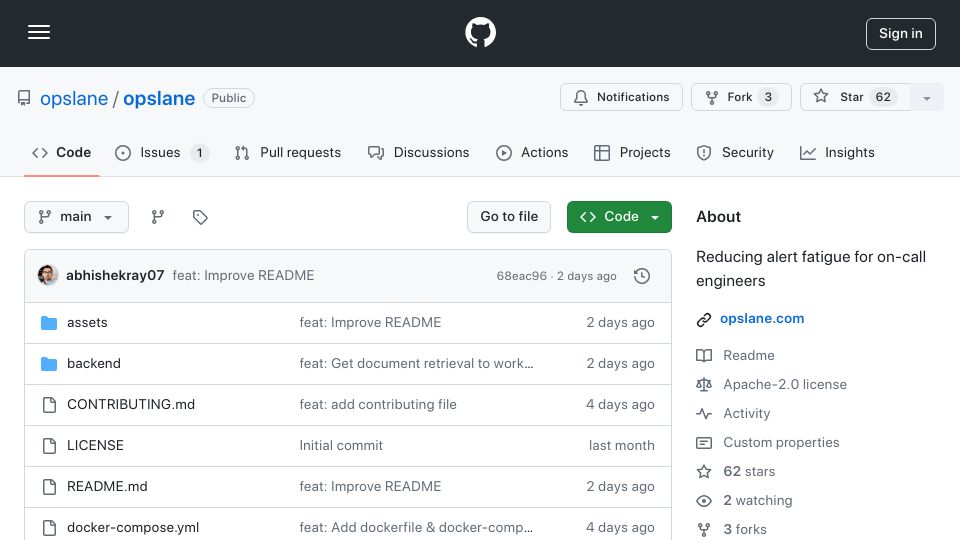
Task: View the 3 forks link
Action: pos(744,530)
